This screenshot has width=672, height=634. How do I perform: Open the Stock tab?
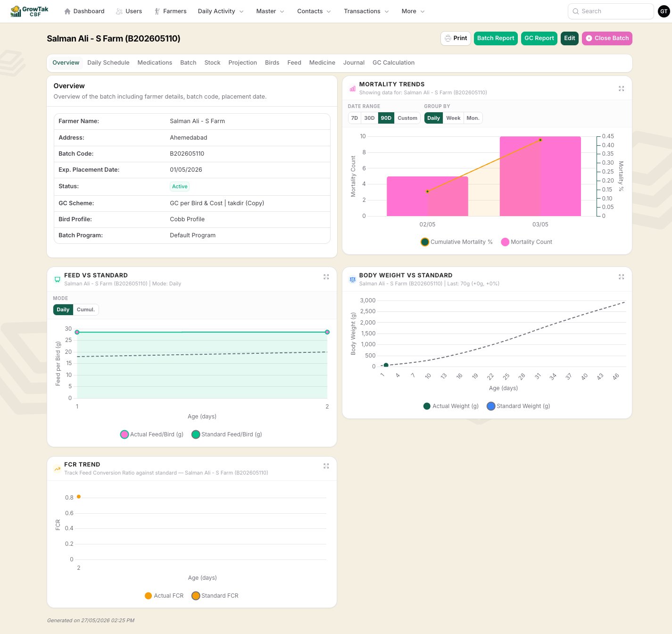tap(212, 63)
